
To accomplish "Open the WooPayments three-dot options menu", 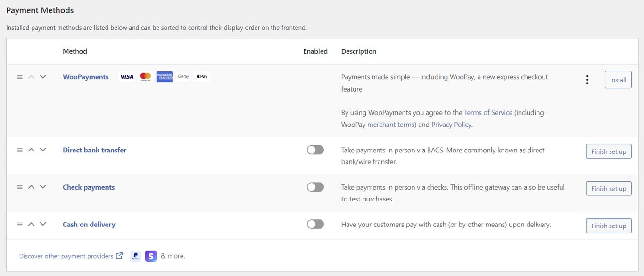I will pyautogui.click(x=587, y=79).
